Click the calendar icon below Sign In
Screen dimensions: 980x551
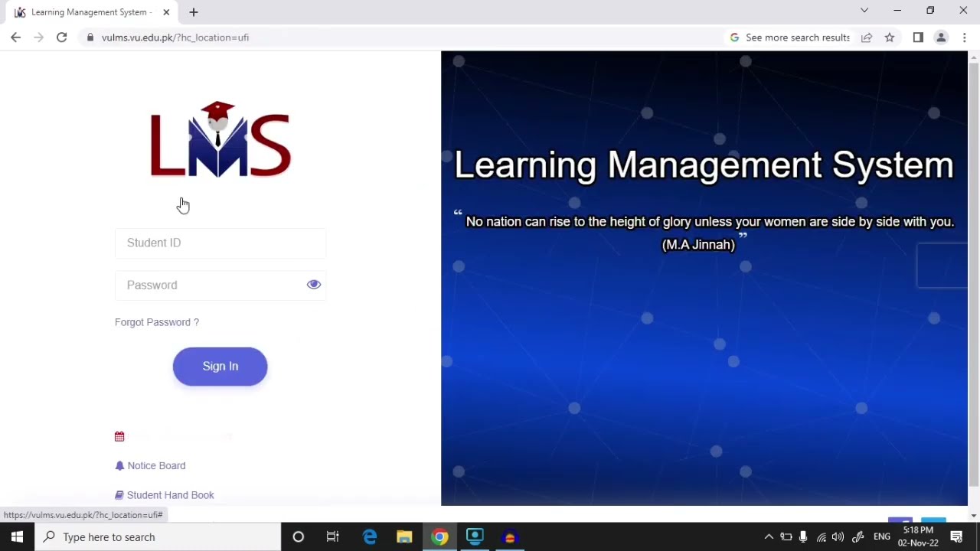coord(119,436)
